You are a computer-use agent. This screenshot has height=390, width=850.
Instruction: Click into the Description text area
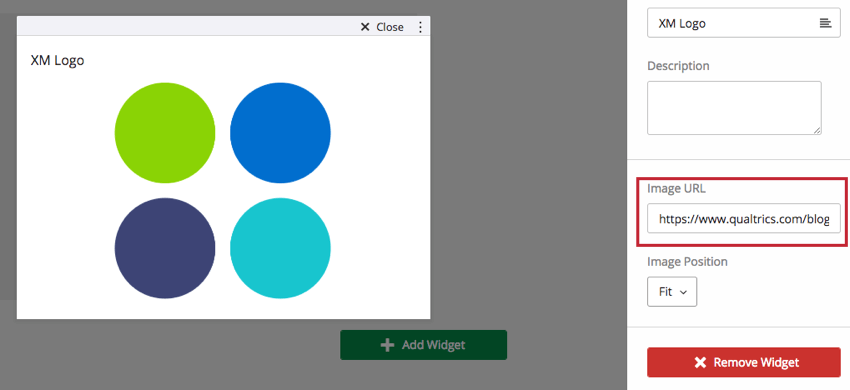[x=734, y=108]
